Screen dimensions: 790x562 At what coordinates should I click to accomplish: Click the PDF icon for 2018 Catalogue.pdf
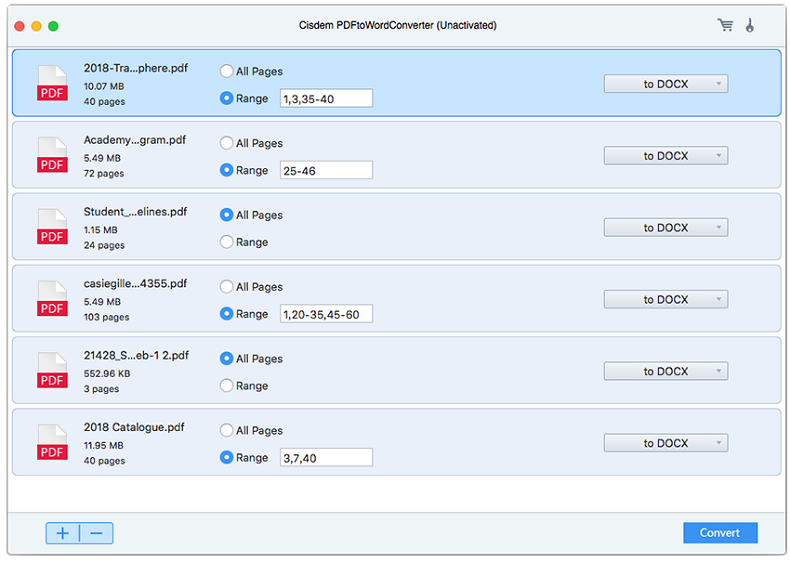click(52, 443)
